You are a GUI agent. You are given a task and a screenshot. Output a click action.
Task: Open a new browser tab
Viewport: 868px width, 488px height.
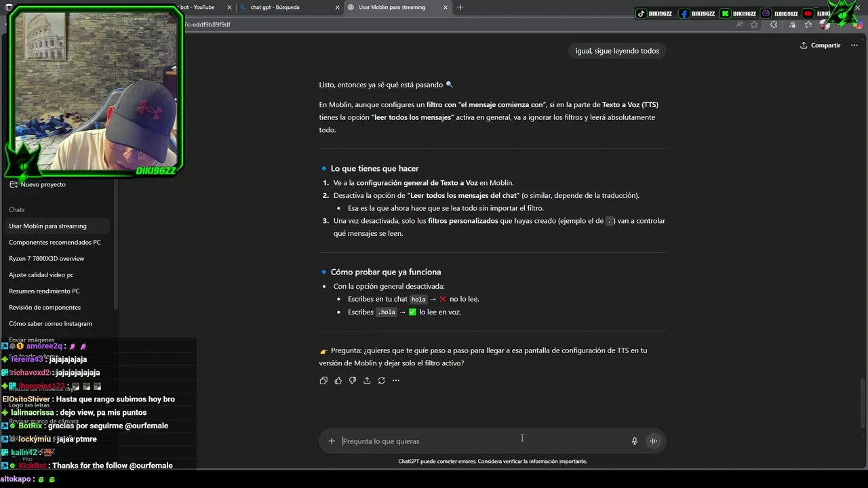coord(460,7)
